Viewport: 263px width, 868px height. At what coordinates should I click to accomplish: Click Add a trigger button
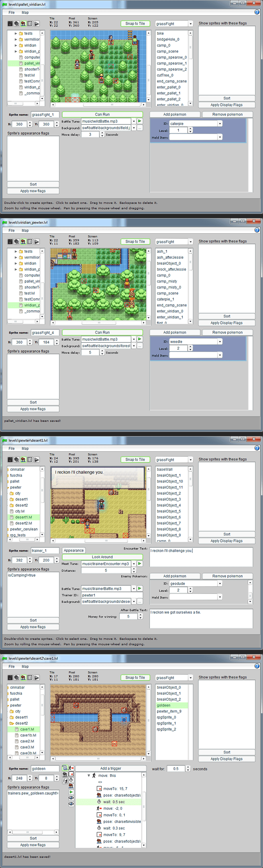point(110,768)
